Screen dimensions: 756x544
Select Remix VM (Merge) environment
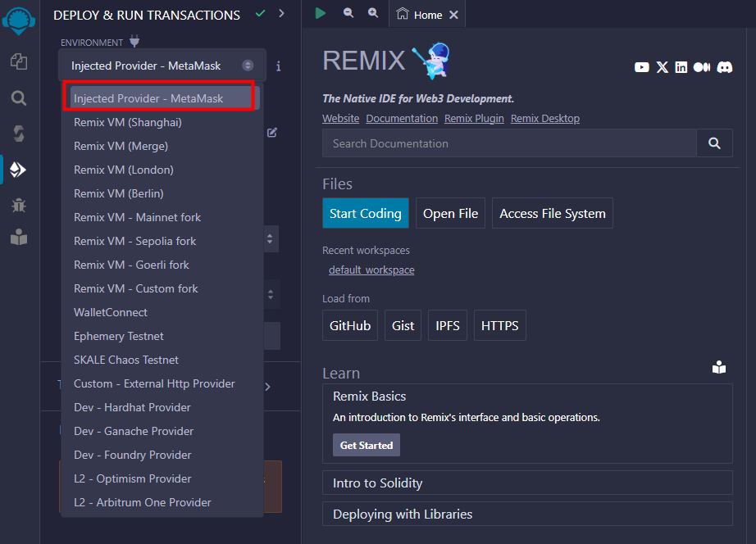coord(162,146)
